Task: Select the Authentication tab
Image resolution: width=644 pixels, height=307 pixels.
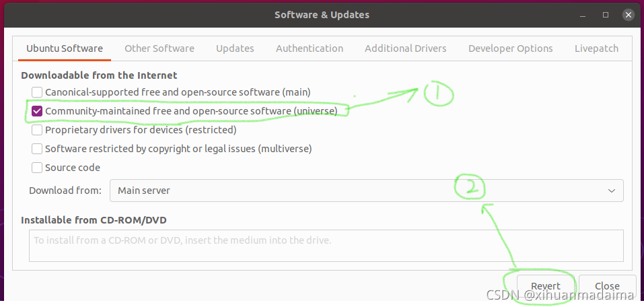Action: [310, 48]
